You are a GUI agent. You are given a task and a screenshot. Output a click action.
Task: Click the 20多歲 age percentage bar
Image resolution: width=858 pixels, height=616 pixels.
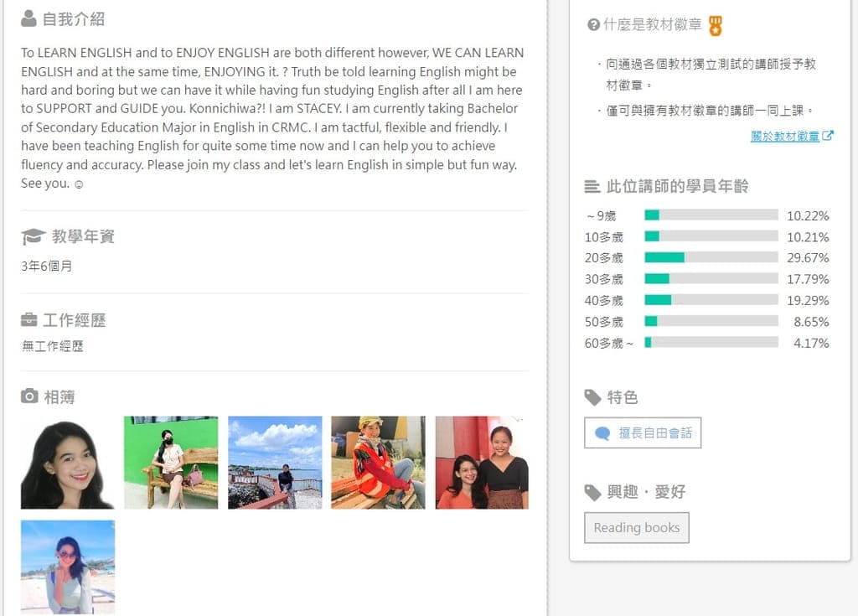(x=711, y=257)
